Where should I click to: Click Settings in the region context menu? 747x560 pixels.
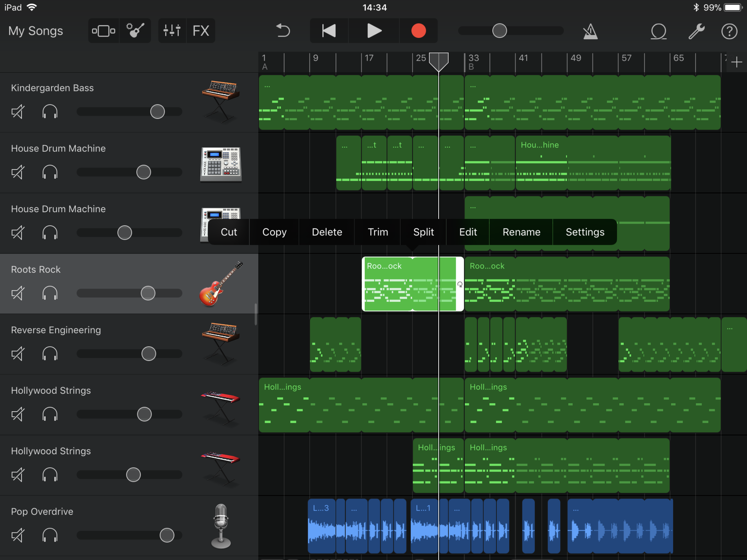(x=584, y=232)
